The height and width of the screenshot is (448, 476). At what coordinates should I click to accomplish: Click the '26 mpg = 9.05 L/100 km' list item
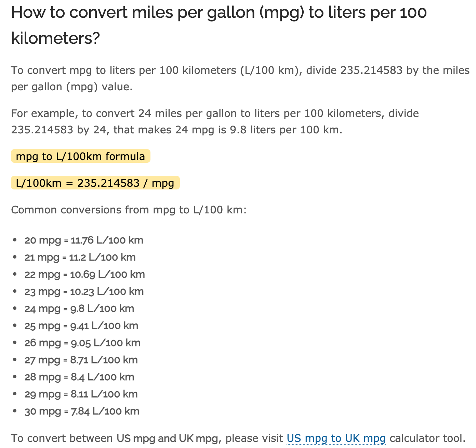coord(82,343)
